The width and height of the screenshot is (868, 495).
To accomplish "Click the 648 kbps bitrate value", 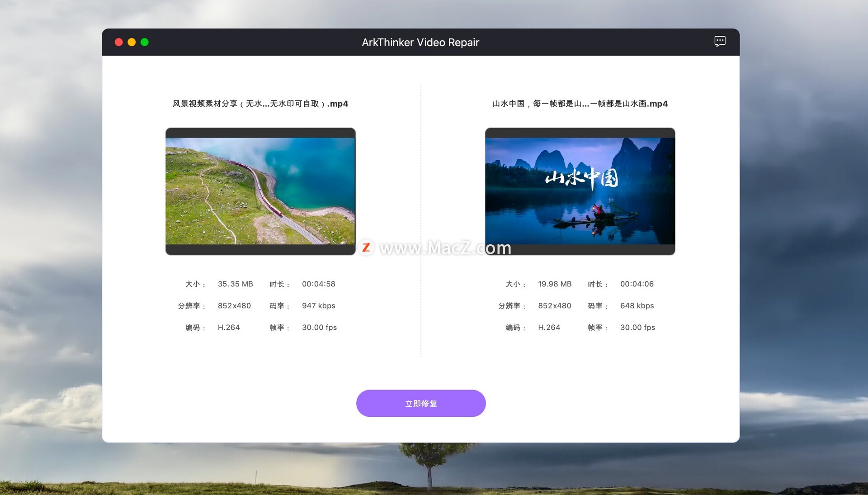I will 637,306.
